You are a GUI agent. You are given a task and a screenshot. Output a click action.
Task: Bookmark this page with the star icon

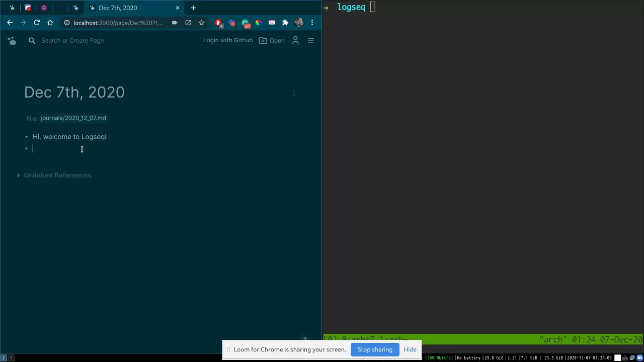[201, 23]
